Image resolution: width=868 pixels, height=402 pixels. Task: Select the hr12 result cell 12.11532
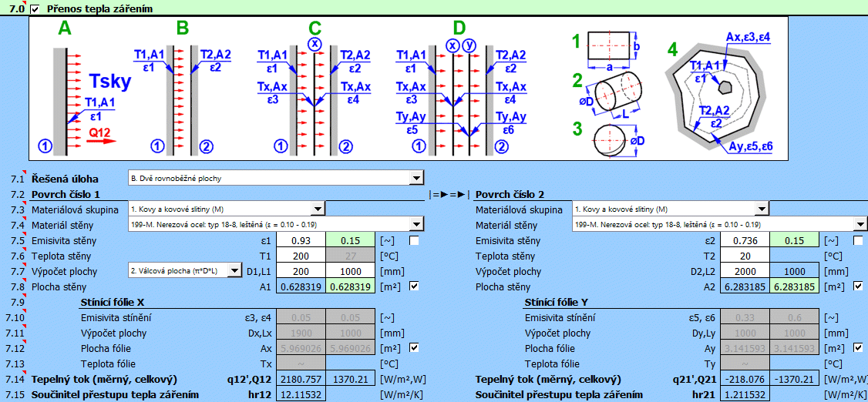[301, 394]
